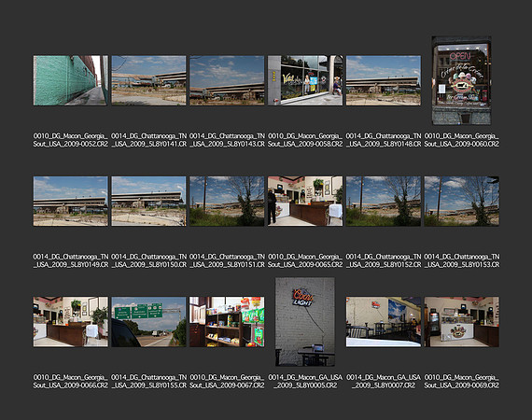Select tree and pole thumbnail 5L8Y0151
Screen dimensions: 532x420
coord(227,202)
